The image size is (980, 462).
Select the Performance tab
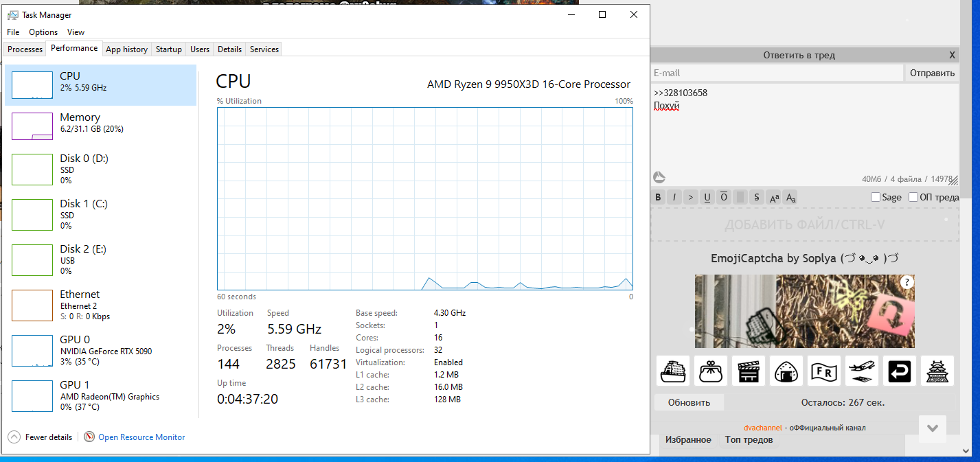[x=74, y=48]
